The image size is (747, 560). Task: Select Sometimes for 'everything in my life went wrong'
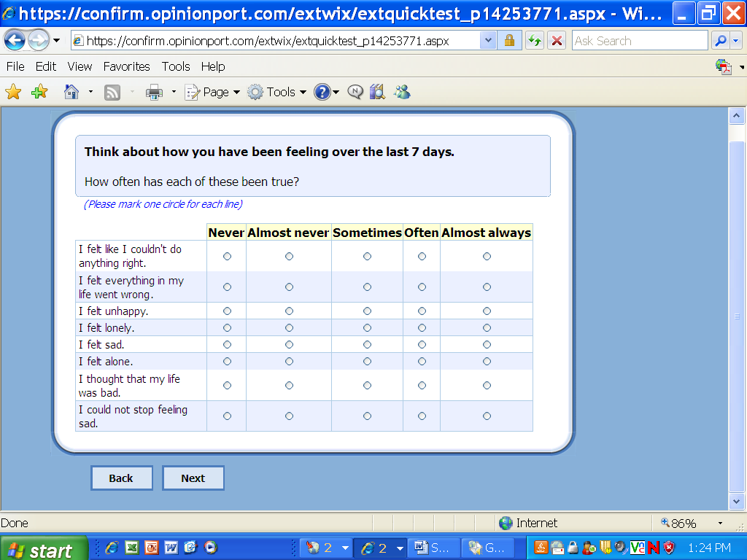coord(367,287)
